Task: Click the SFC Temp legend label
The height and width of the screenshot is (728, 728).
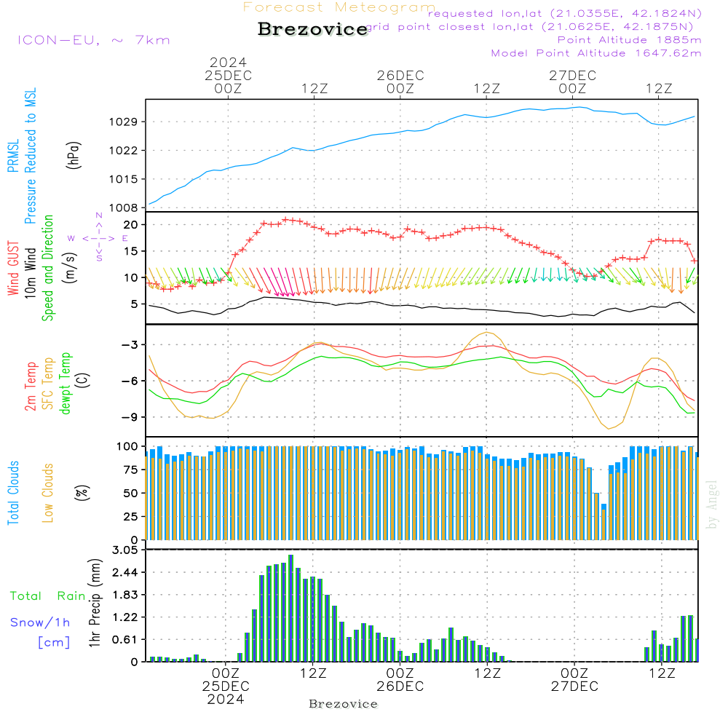Action: pyautogui.click(x=47, y=384)
